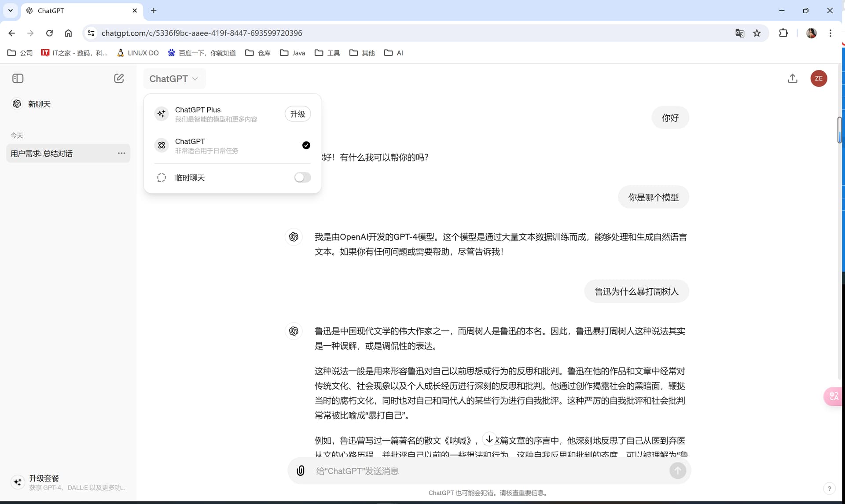Open the help question mark icon

(x=829, y=488)
